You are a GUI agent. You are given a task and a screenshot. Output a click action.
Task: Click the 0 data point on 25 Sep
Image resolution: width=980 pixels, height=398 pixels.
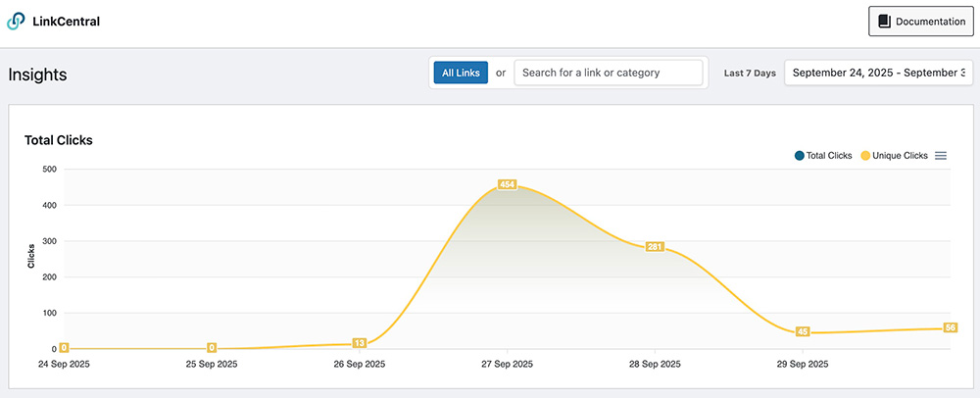212,347
